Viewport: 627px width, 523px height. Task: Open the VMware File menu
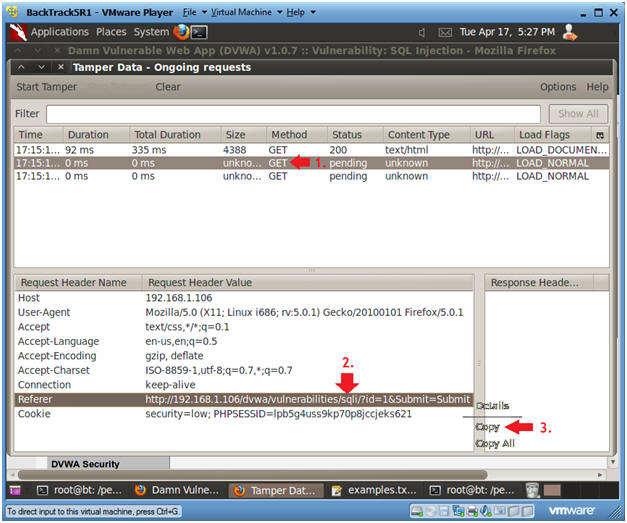coord(194,12)
